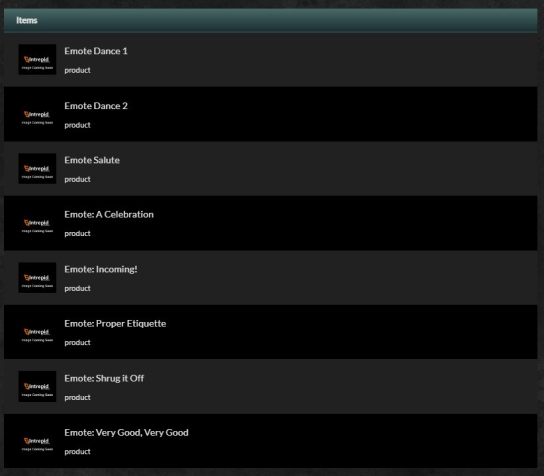Open the Emote Dance 1 thumbnail image
544x476 pixels.
(37, 59)
